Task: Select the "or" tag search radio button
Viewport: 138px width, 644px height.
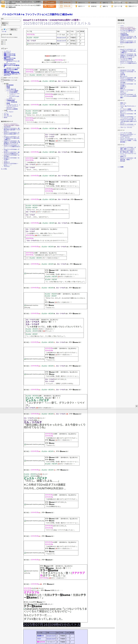Action: click(8, 29)
